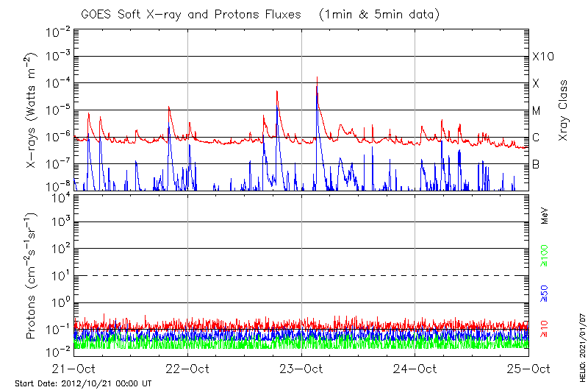588x390 pixels.
Task: Click the C flare class label
Action: click(536, 138)
